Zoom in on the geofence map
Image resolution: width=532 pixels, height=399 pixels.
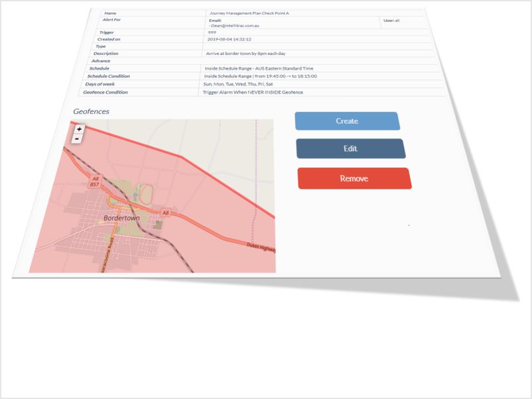pos(80,129)
